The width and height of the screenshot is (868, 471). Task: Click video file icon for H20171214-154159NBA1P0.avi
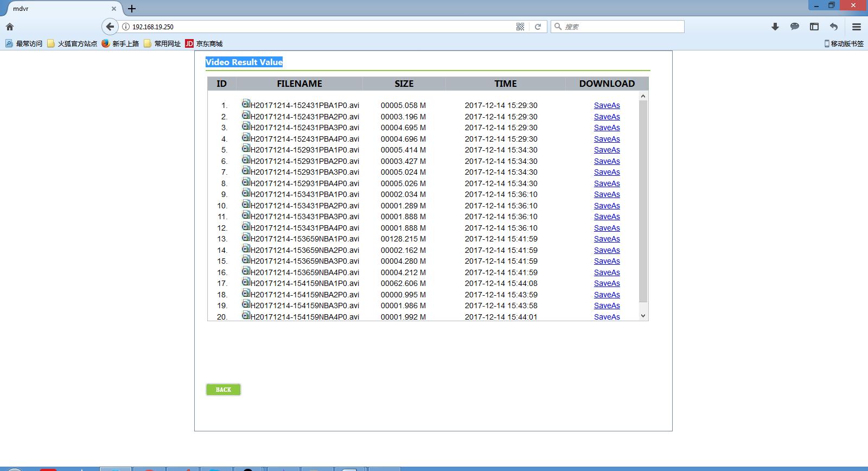pos(246,282)
